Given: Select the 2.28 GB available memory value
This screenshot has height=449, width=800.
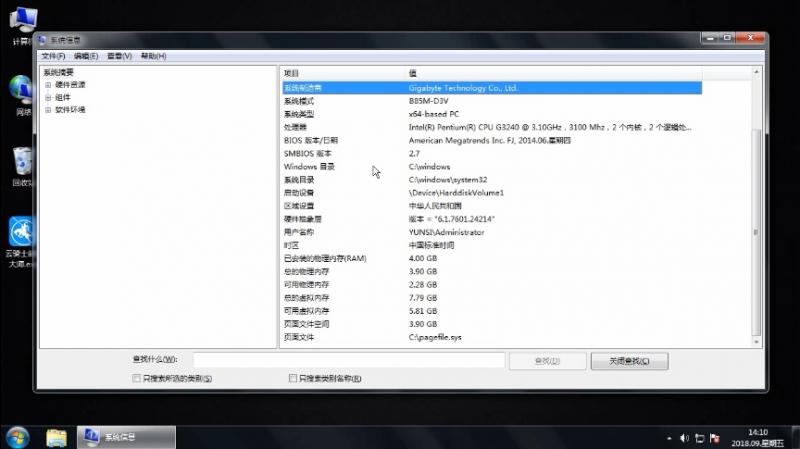Looking at the screenshot, I should click(x=422, y=285).
